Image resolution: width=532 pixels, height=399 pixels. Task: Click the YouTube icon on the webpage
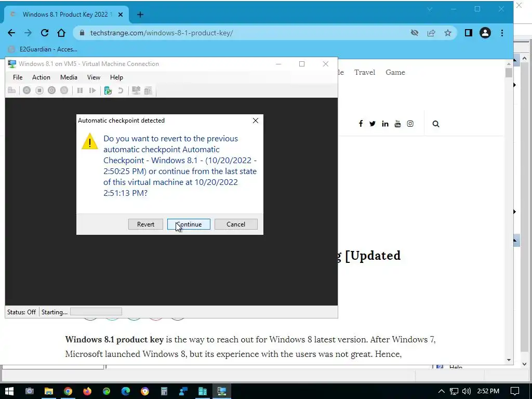click(397, 124)
